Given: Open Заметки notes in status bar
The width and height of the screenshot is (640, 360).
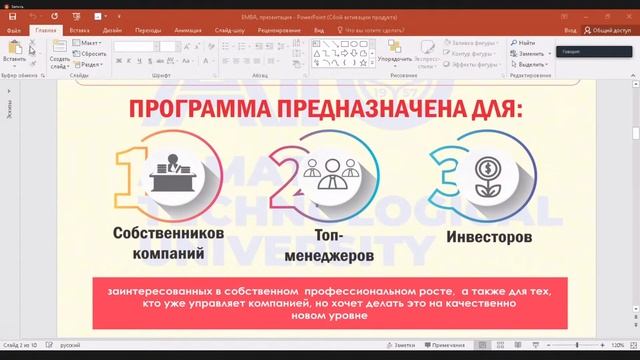Looking at the screenshot, I should point(401,345).
